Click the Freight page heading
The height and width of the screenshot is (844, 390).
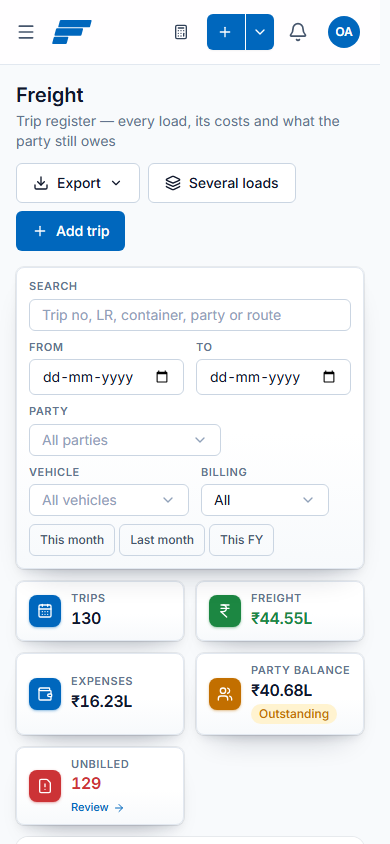click(x=50, y=95)
